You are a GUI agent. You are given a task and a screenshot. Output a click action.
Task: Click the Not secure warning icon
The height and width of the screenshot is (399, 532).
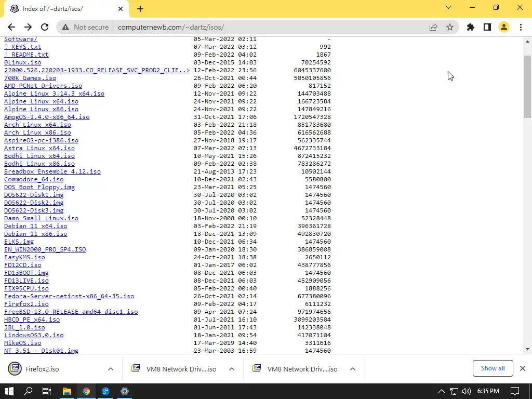click(x=65, y=27)
